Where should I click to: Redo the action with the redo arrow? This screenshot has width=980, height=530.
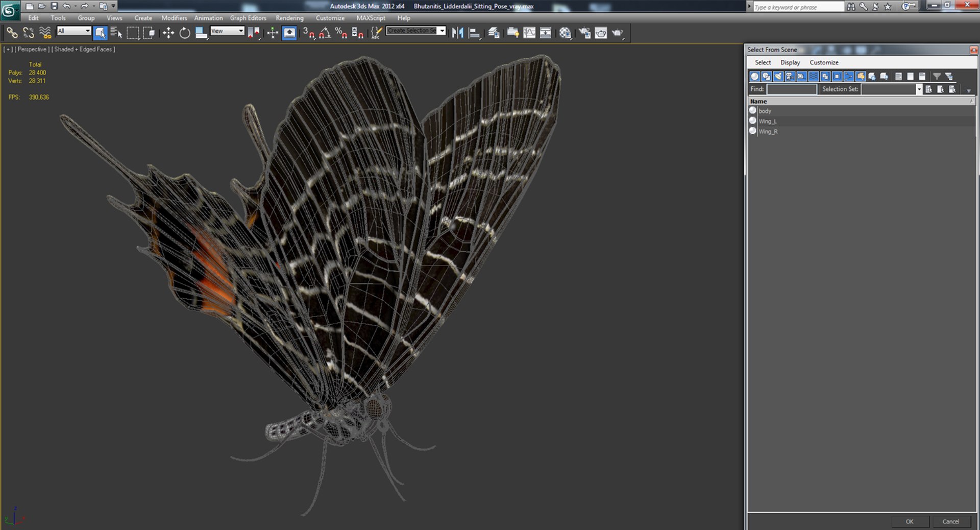(x=84, y=6)
